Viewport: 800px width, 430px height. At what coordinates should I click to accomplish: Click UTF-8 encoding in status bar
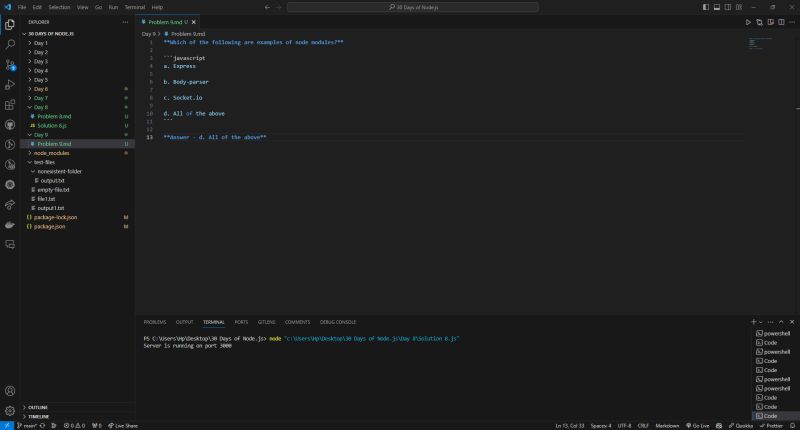(624, 425)
